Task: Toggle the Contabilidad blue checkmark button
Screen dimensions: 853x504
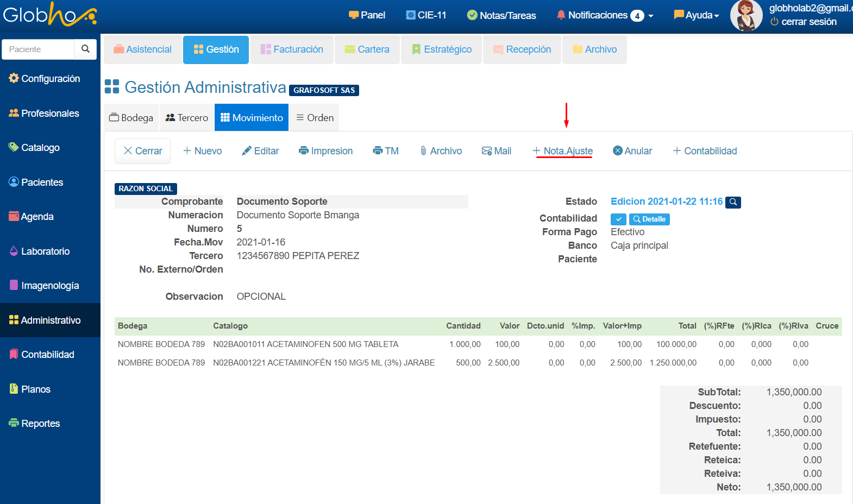Action: coord(618,219)
